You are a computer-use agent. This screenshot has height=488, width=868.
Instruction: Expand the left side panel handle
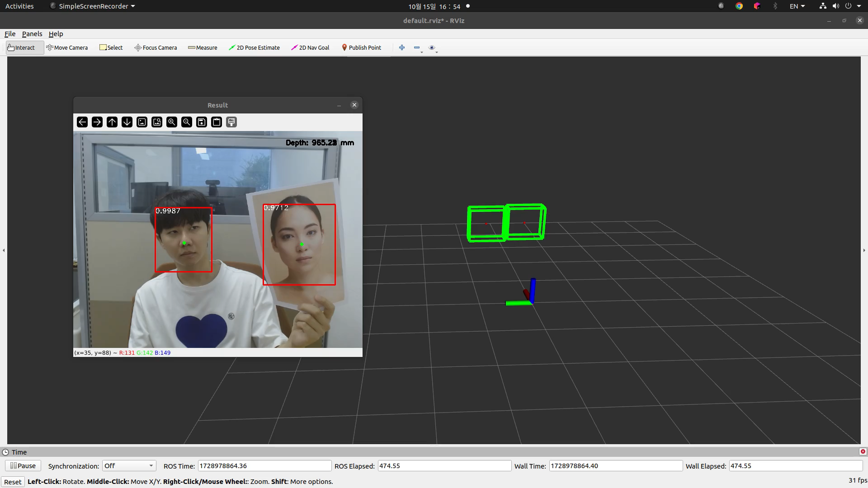point(4,250)
